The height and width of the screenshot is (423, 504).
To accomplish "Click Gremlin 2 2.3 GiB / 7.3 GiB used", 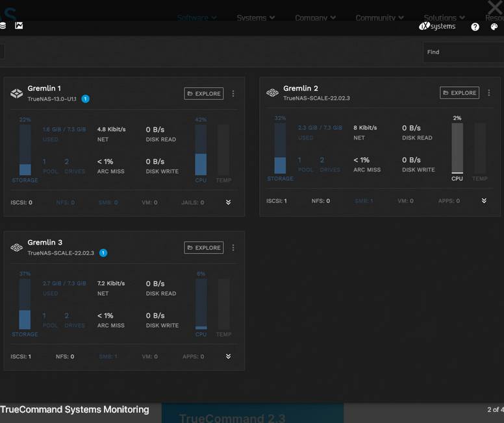I will coord(320,128).
